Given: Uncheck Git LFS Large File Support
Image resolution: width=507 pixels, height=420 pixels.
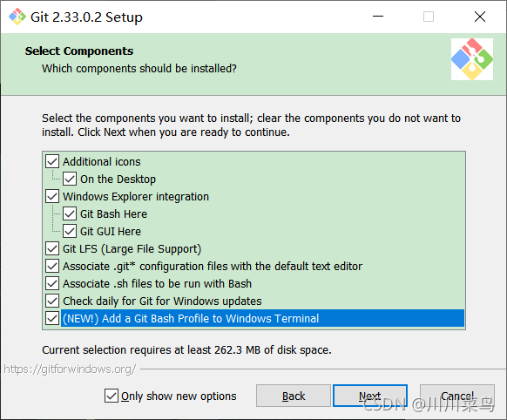Looking at the screenshot, I should coord(52,248).
